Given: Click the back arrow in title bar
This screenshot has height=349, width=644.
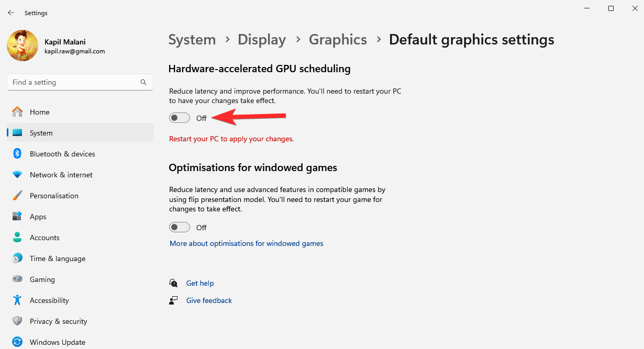Looking at the screenshot, I should tap(11, 13).
